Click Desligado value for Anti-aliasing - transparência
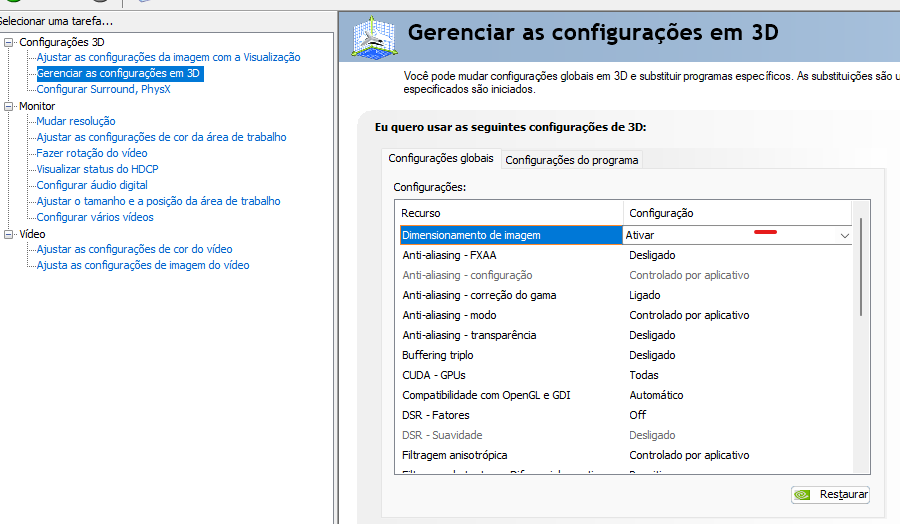Viewport: 900px width, 524px height. pyautogui.click(x=652, y=335)
